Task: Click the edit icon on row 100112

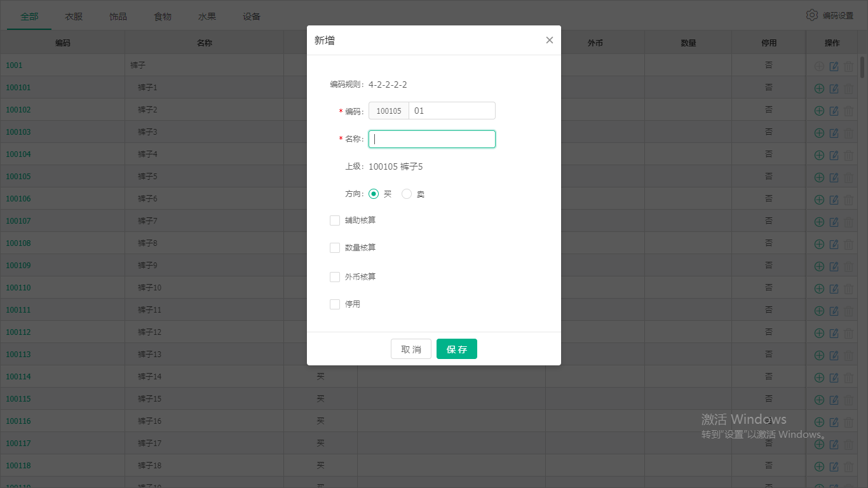Action: [x=834, y=332]
